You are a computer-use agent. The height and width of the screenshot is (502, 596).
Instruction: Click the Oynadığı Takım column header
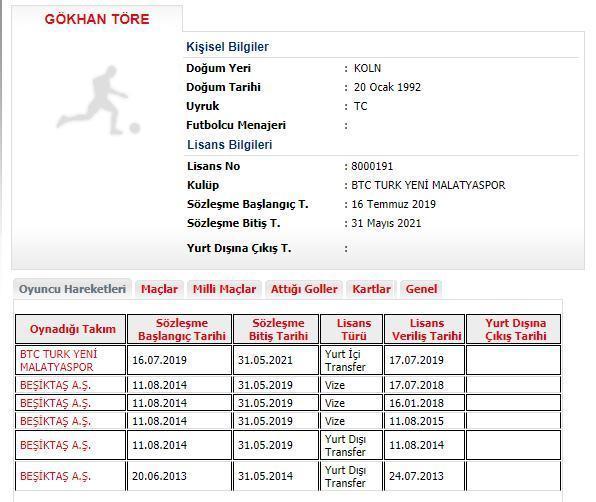(x=71, y=329)
